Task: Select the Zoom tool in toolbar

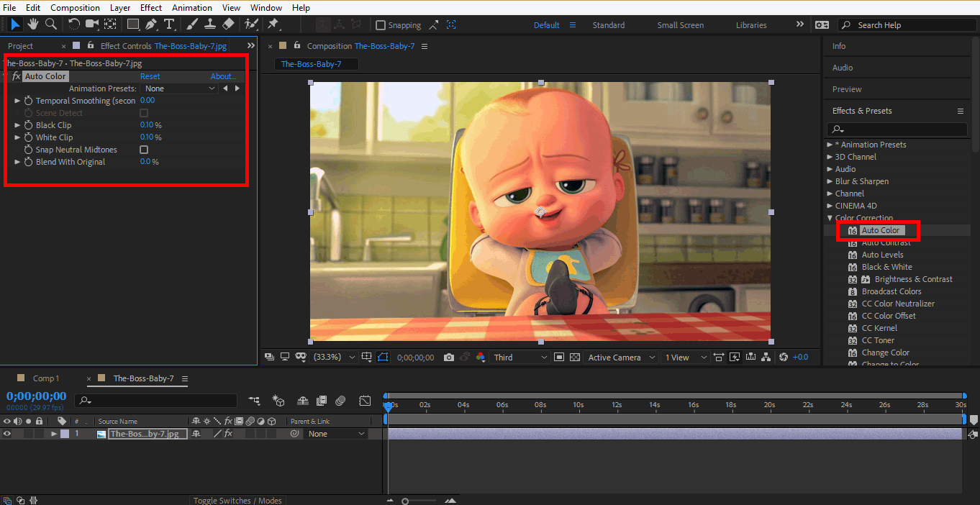Action: click(x=51, y=24)
